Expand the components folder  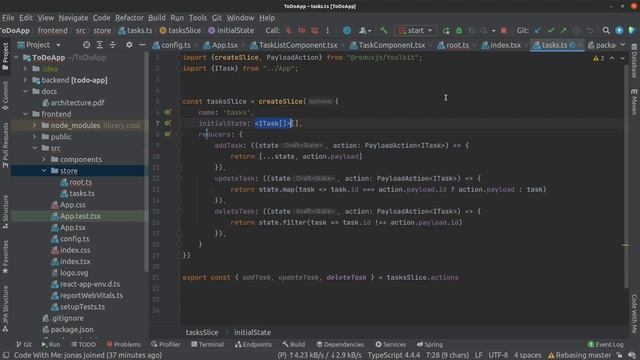(x=44, y=159)
